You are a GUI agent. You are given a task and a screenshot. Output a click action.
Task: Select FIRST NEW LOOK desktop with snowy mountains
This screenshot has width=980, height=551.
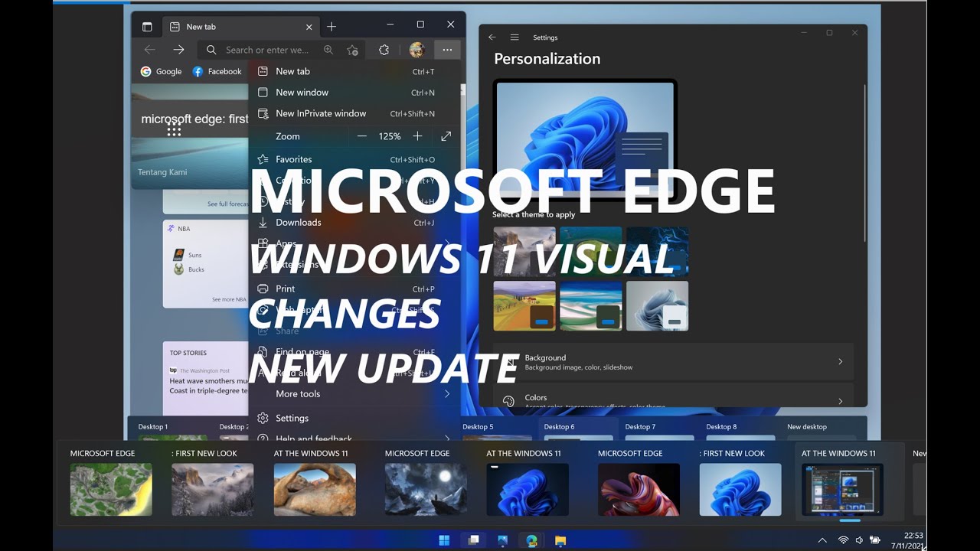(212, 489)
